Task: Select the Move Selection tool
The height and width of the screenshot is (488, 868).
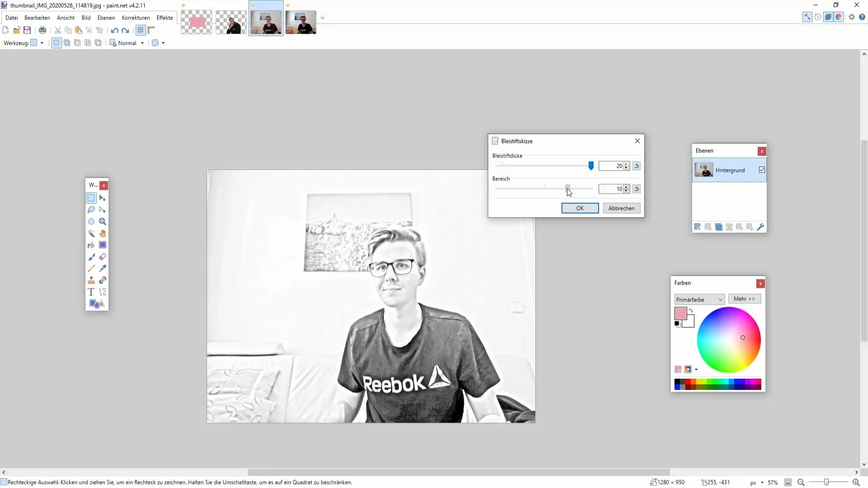Action: [x=103, y=210]
